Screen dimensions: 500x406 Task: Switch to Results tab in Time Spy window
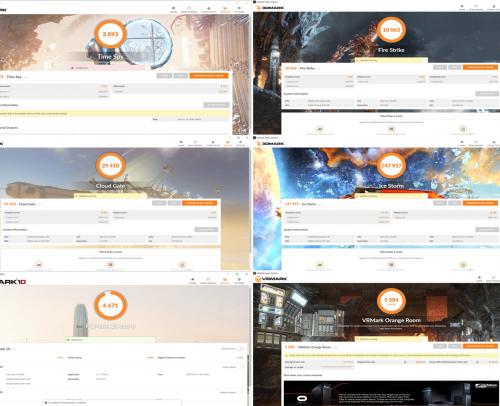pos(225,9)
